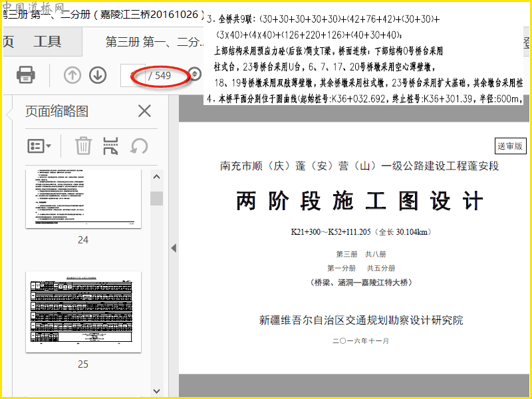Click the zoom stepper next to page count
The height and width of the screenshot is (399, 532).
click(195, 74)
